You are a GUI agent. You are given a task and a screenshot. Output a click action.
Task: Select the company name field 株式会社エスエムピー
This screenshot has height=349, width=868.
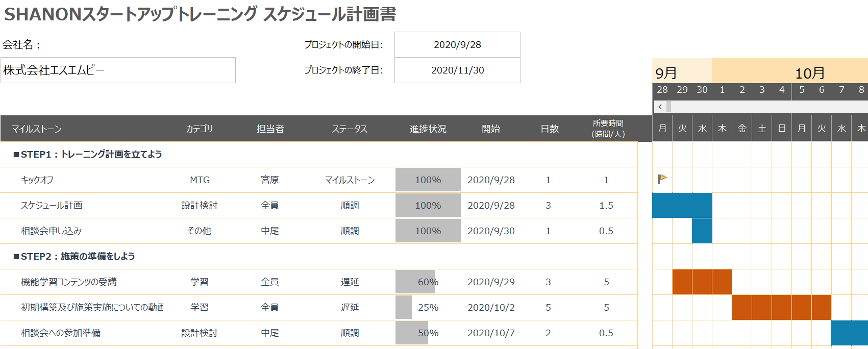(118, 70)
